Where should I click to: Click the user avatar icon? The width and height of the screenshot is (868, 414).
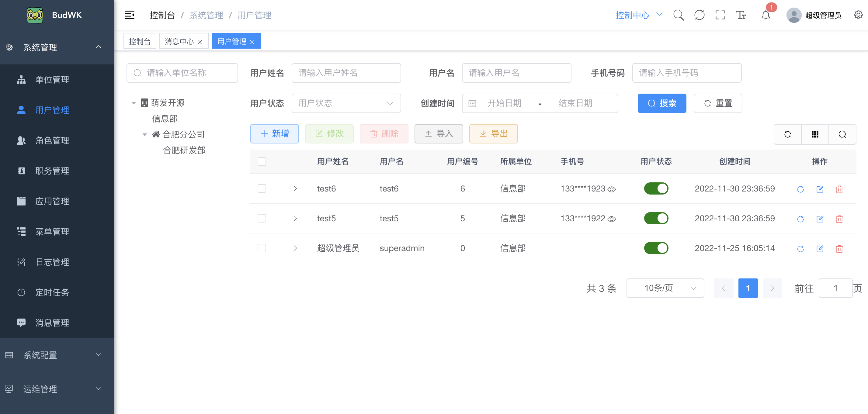click(x=793, y=15)
